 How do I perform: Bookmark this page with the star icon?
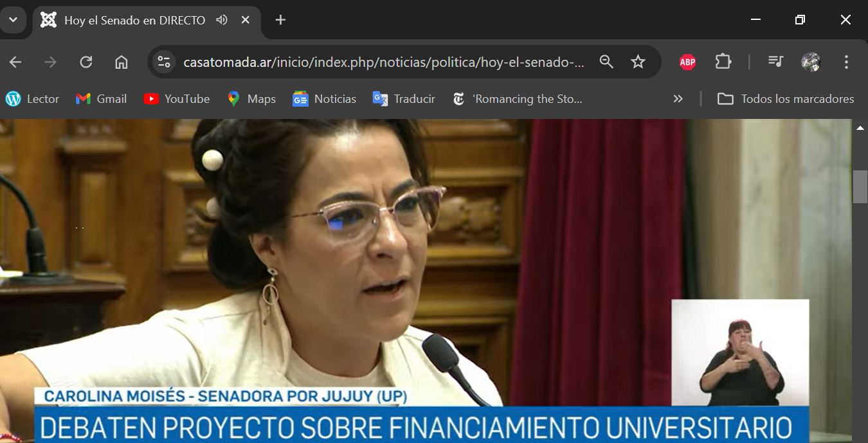[637, 62]
